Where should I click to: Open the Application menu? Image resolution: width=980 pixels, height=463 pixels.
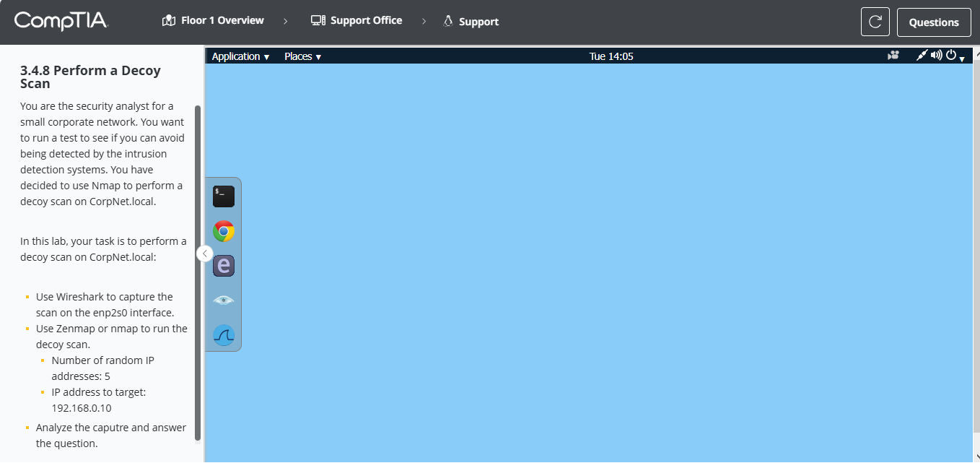coord(240,56)
